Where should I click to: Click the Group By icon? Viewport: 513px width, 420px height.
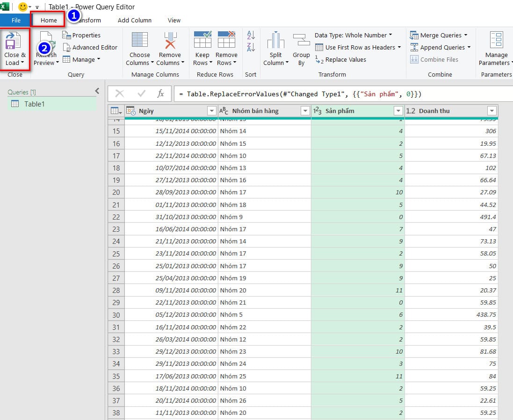(301, 41)
